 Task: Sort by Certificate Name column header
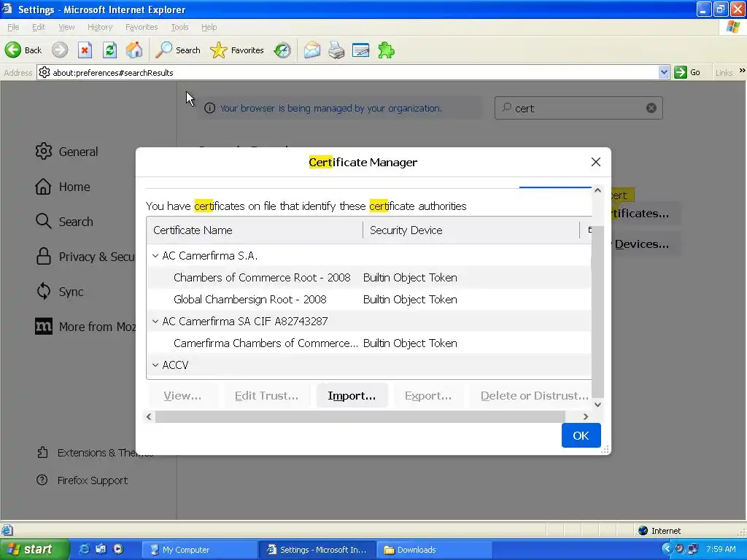[x=255, y=230]
